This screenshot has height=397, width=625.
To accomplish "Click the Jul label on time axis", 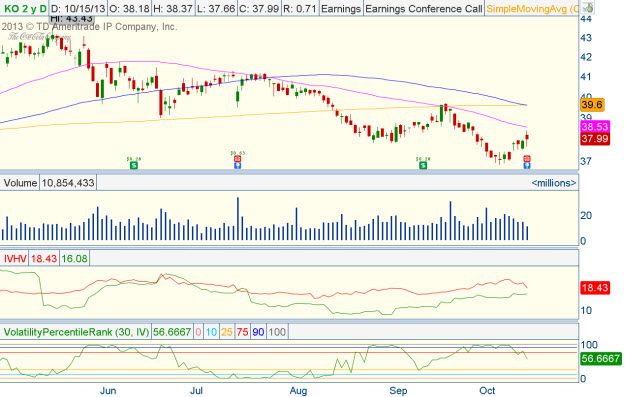I will coord(197,390).
